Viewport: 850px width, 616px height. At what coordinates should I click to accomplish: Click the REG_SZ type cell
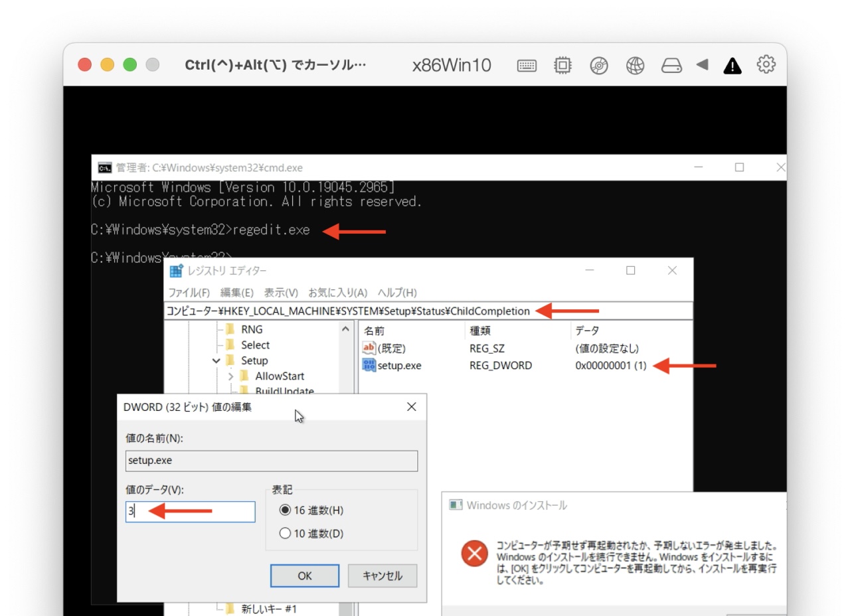click(487, 348)
